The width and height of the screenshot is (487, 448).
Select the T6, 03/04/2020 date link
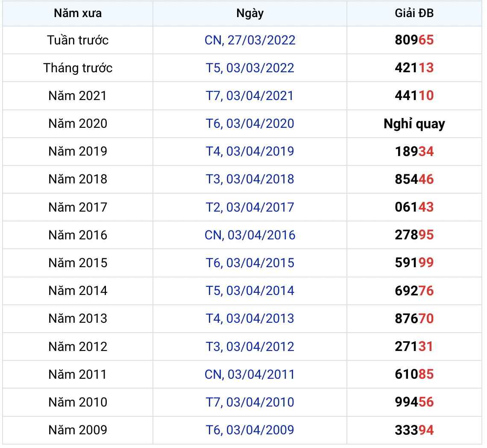(x=250, y=124)
